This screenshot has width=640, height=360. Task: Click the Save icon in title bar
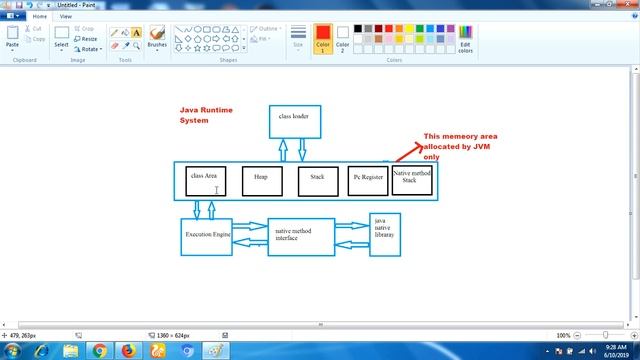click(x=19, y=5)
